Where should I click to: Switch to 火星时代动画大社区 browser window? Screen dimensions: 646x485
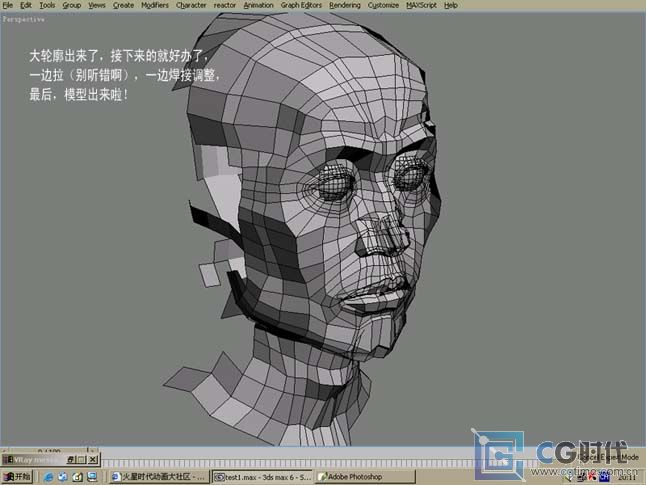tap(159, 477)
